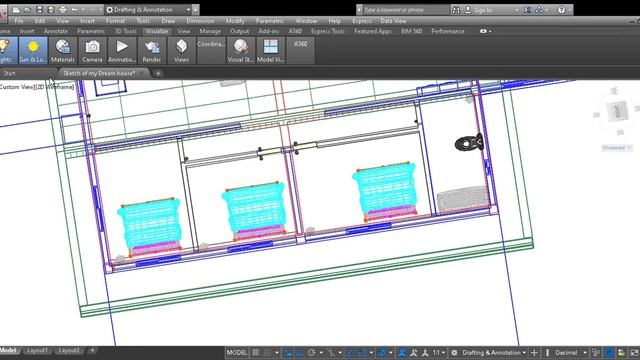Screen dimensions: 640x360
Task: Open the Visual Styles panel
Action: click(x=240, y=50)
